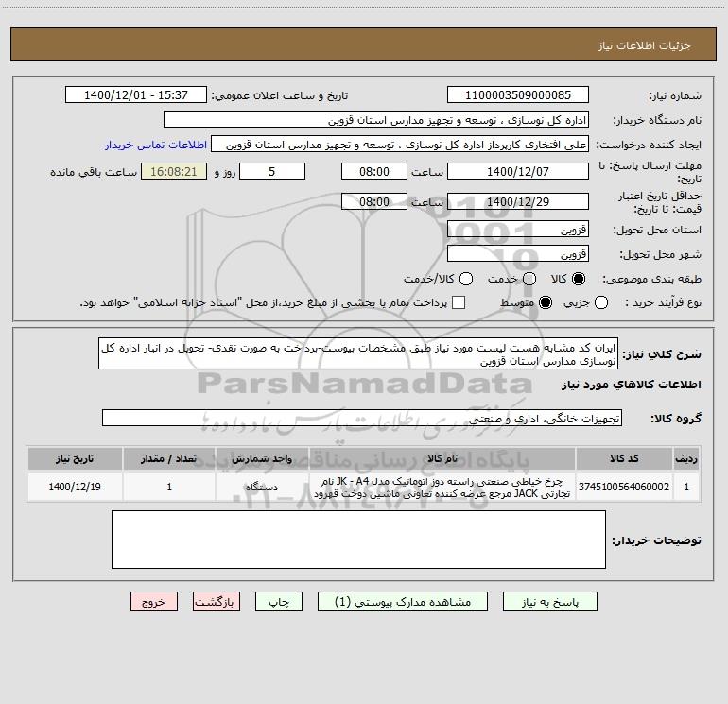Click the price validity date 1400/12/29
The image size is (728, 704).
518,201
